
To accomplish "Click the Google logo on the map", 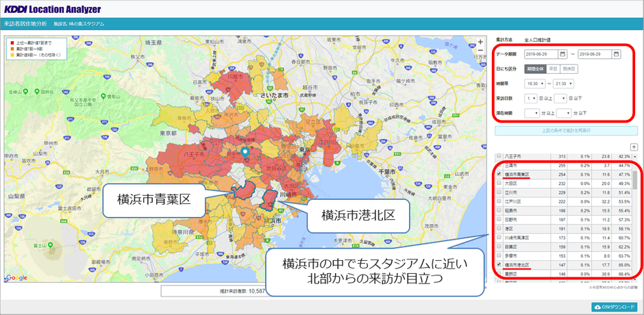I will tap(16, 277).
